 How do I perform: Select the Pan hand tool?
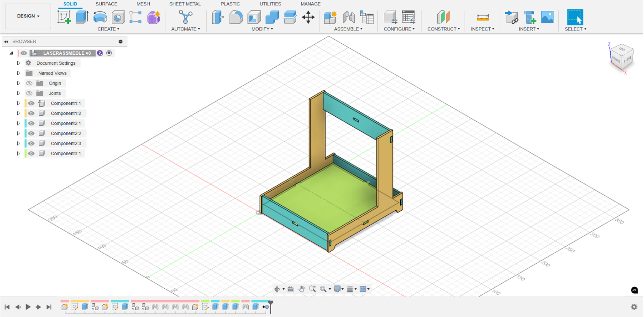point(302,289)
